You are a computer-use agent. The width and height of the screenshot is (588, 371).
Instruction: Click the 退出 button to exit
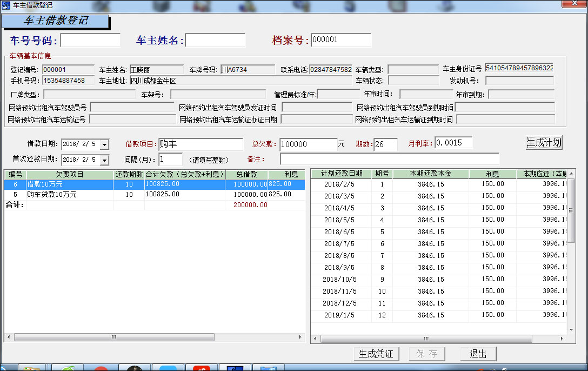coord(477,354)
